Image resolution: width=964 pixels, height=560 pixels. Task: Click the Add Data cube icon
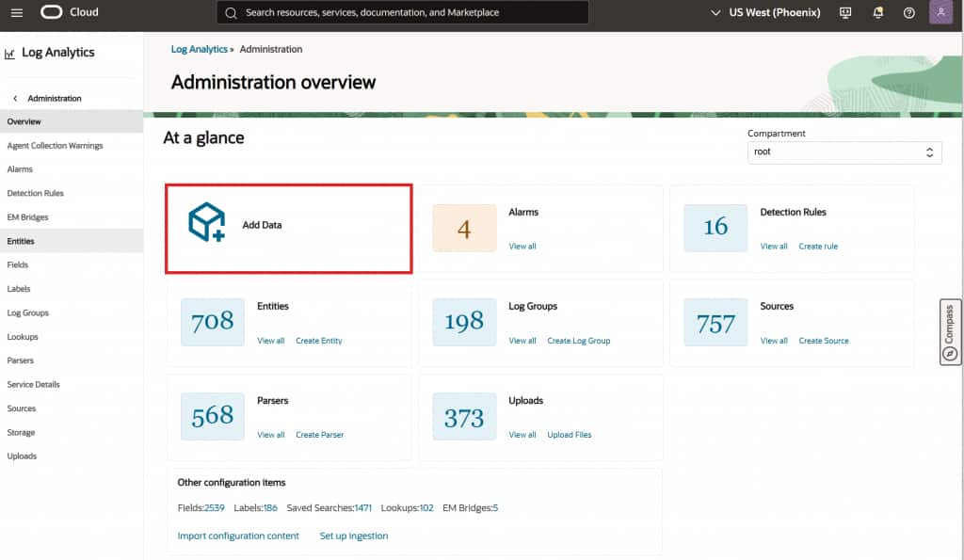click(x=206, y=222)
